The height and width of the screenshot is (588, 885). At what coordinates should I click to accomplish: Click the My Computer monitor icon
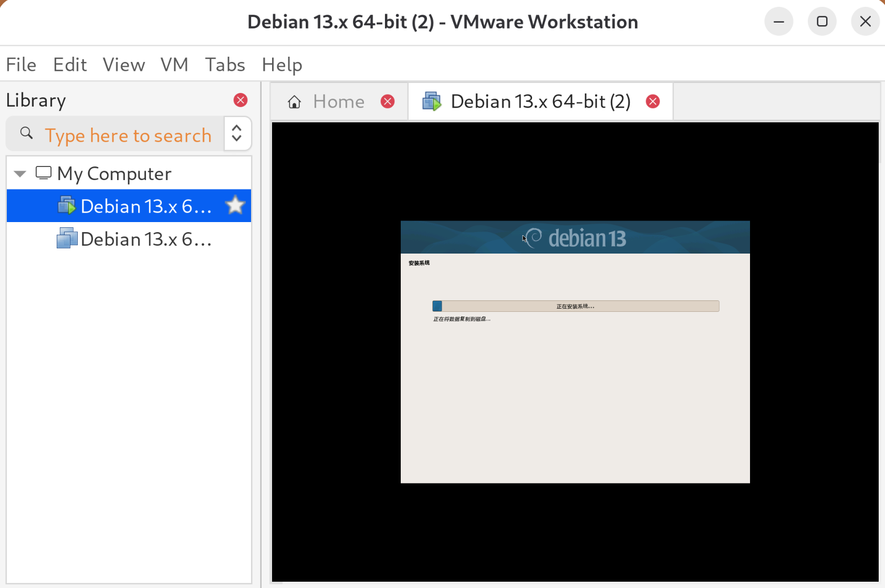tap(44, 173)
